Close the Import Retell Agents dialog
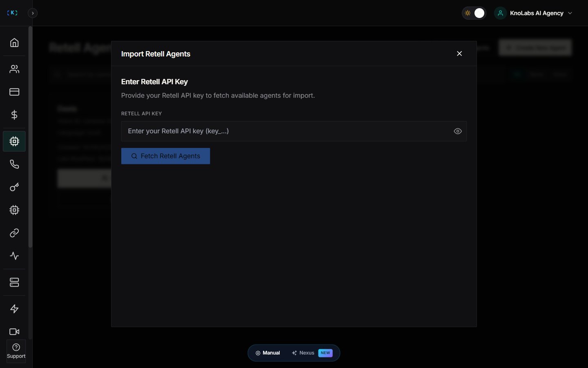The height and width of the screenshot is (368, 588). 459,54
